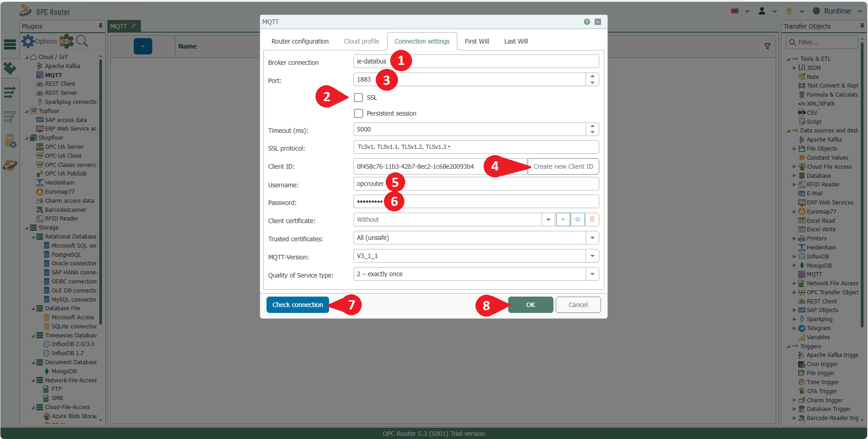Delete the client certificate with the trash icon
Viewport: 868px width, 439px height.
pyautogui.click(x=592, y=219)
